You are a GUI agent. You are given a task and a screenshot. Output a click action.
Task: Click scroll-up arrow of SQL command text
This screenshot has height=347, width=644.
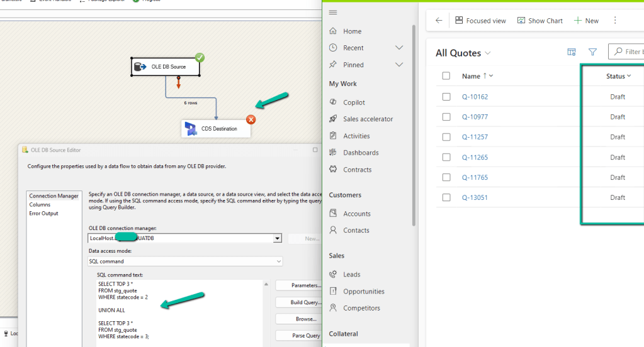pos(266,284)
